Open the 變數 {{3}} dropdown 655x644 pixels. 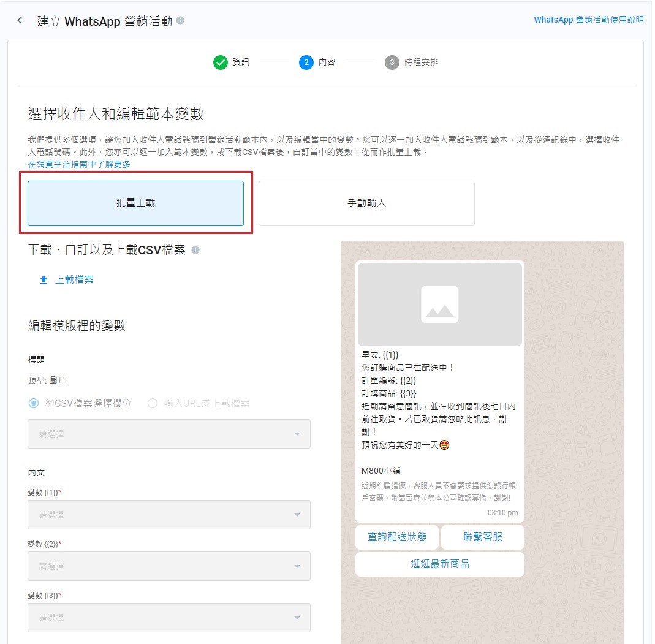click(x=168, y=618)
